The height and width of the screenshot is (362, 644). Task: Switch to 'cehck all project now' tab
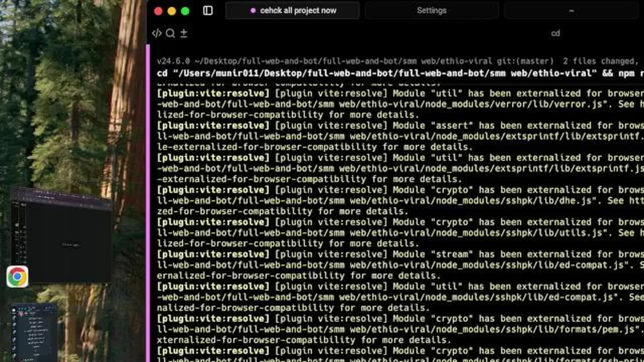tap(292, 11)
